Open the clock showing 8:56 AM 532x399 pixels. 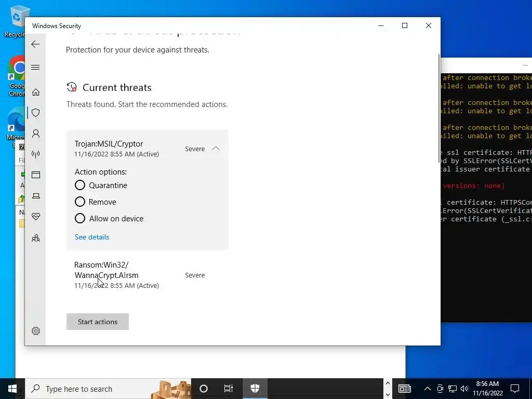pos(487,389)
